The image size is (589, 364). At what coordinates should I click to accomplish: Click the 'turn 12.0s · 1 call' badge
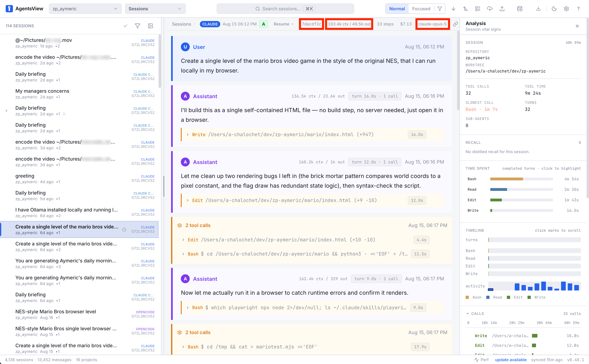coord(375,162)
